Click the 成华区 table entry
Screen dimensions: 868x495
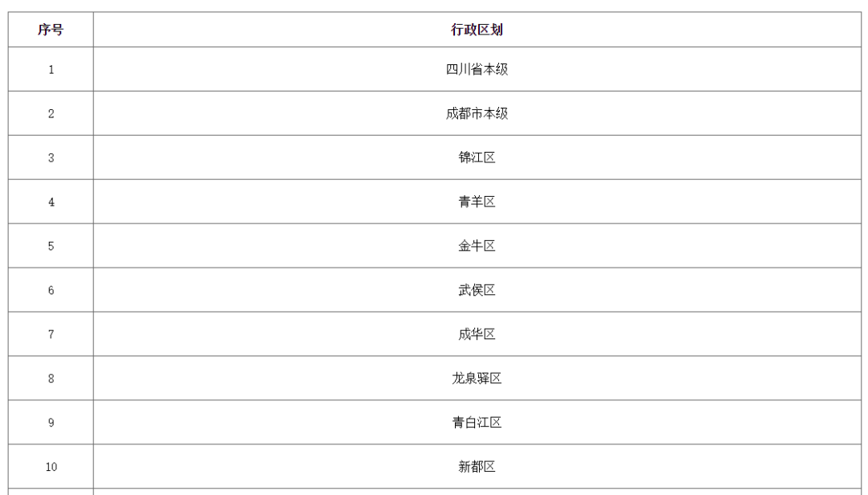[x=477, y=333]
